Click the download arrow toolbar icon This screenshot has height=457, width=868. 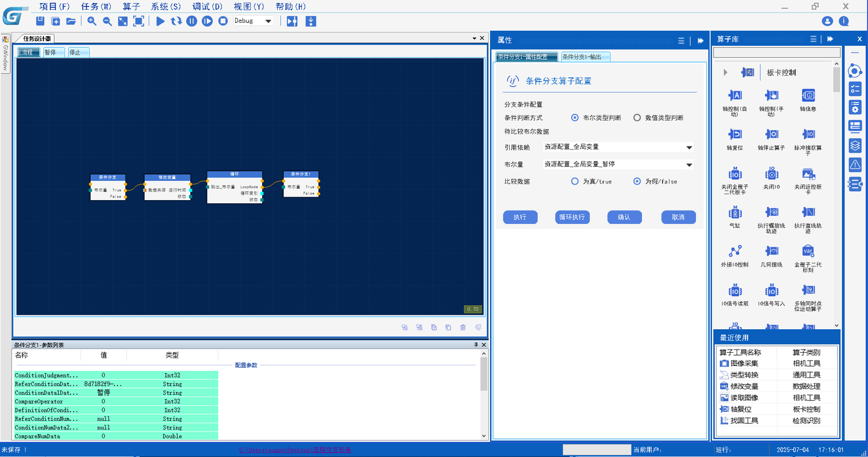coord(311,21)
